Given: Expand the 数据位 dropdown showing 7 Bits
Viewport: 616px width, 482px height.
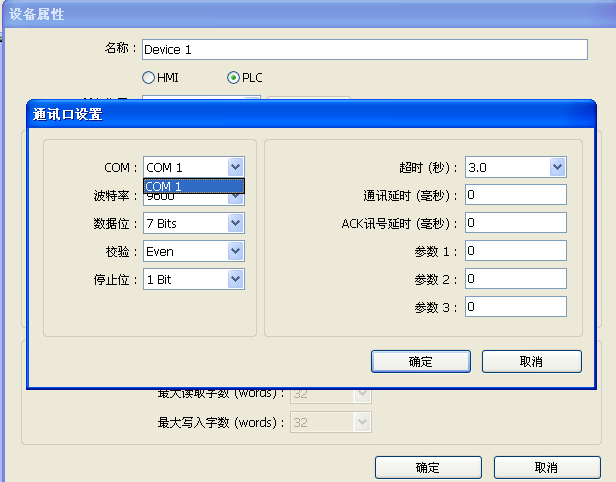Looking at the screenshot, I should coord(235,223).
